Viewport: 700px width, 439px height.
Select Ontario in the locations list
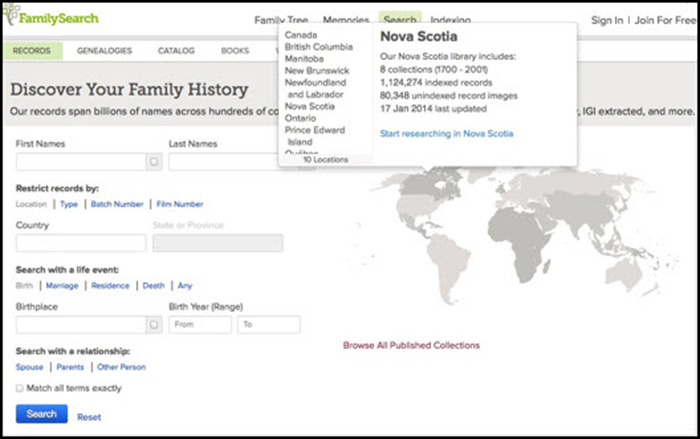(x=300, y=118)
